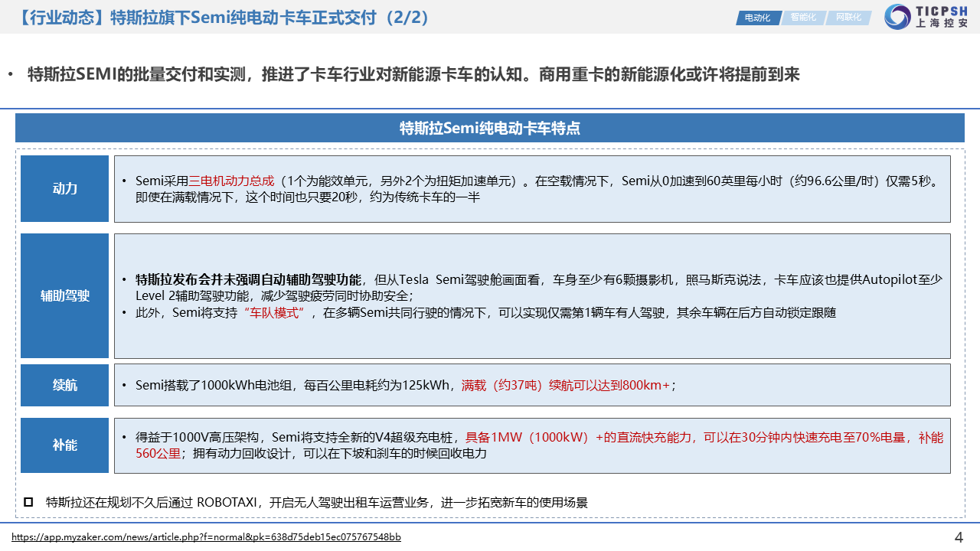Click the slide title 【行业动态】
The width and height of the screenshot is (980, 551).
tap(61, 18)
